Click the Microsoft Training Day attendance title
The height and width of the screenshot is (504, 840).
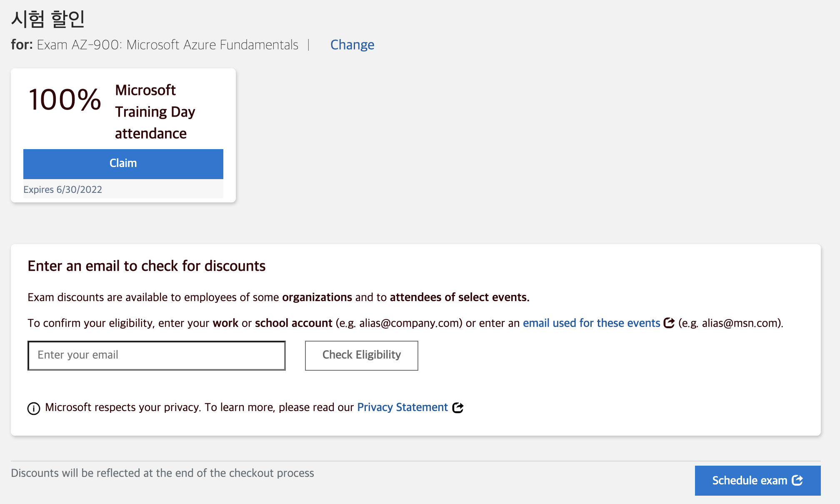click(x=155, y=112)
